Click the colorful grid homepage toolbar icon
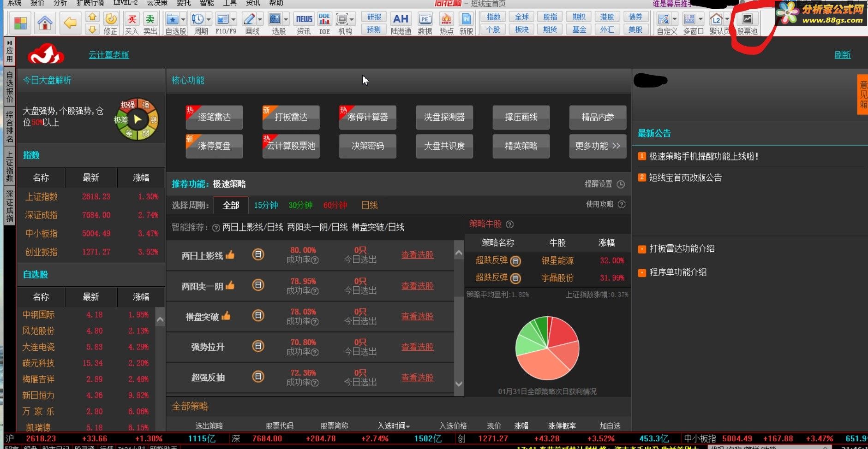 20,23
